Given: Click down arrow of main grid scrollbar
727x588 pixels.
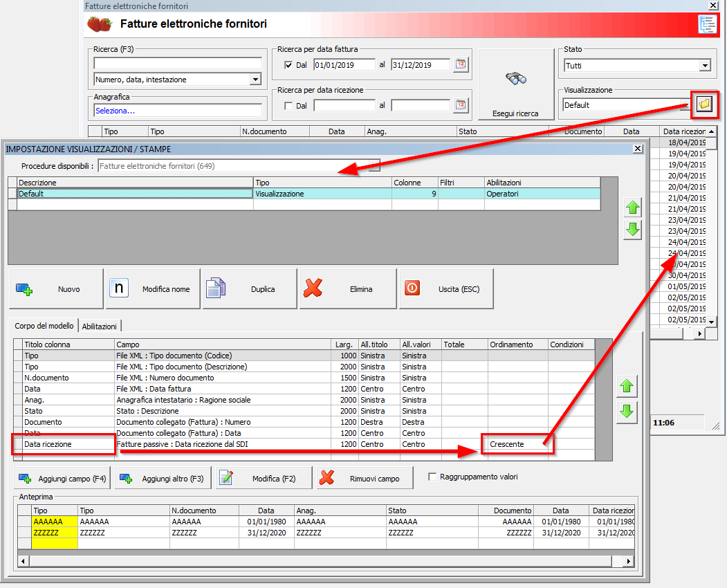Looking at the screenshot, I should (712, 321).
